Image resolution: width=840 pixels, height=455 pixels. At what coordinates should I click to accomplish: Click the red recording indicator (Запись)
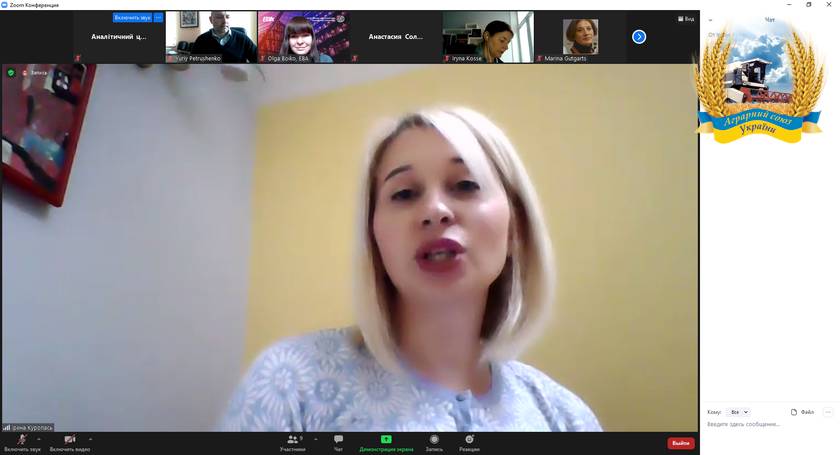pos(34,72)
